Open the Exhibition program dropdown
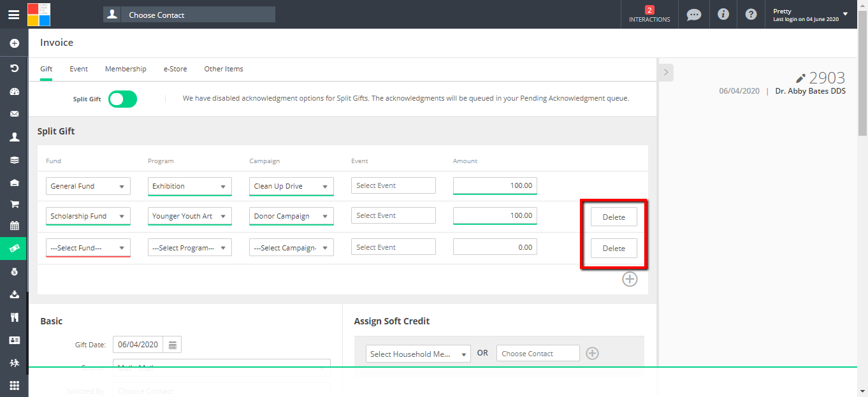Image resolution: width=868 pixels, height=397 pixels. tap(190, 186)
